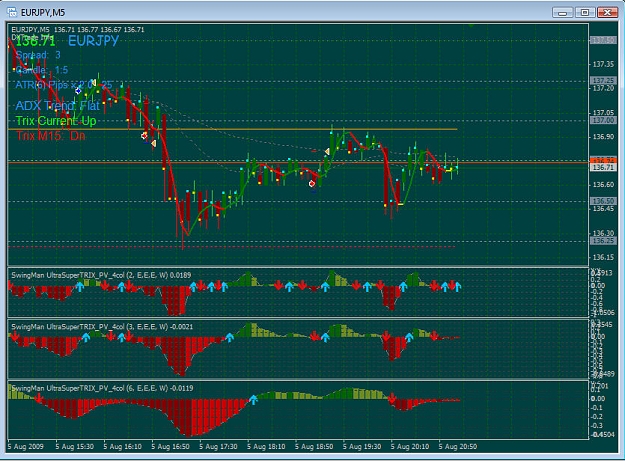625x461 pixels.
Task: Click the 'ATR(6) Pips x 2.0: 25' label
Action: coord(64,85)
